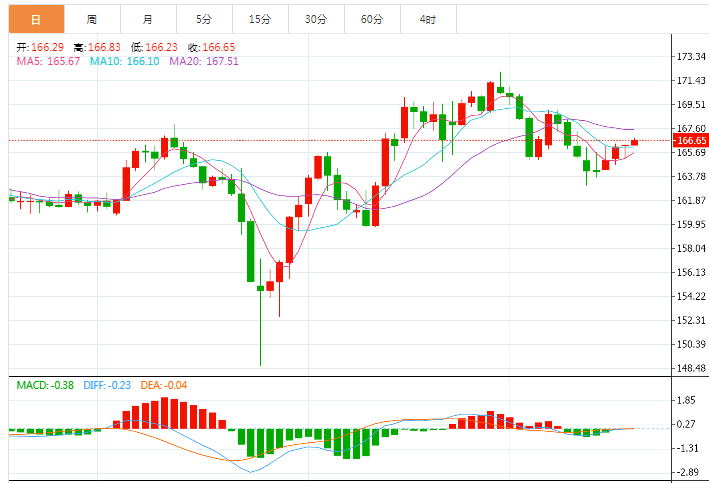The height and width of the screenshot is (483, 709).
Task: Click the 158.04 price axis label
Action: point(690,248)
